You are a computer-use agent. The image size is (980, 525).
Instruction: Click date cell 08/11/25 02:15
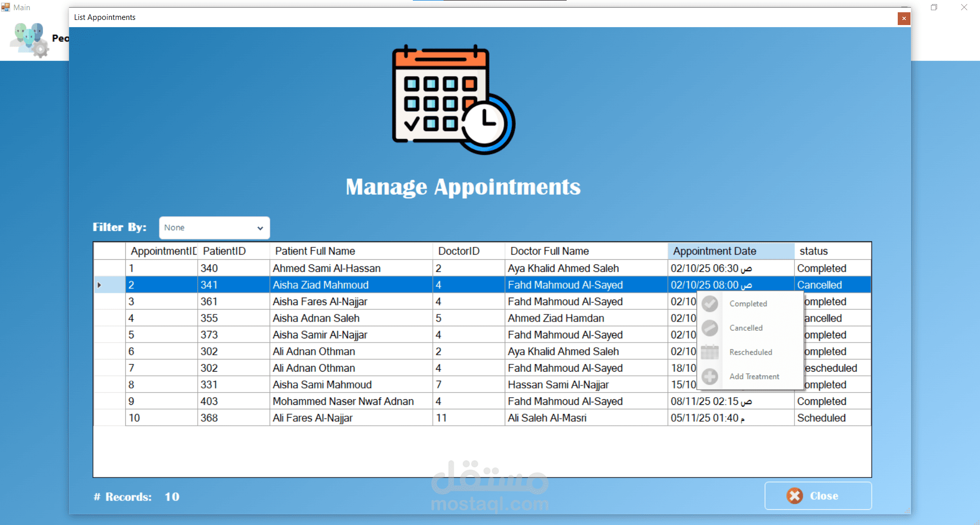[731, 401]
